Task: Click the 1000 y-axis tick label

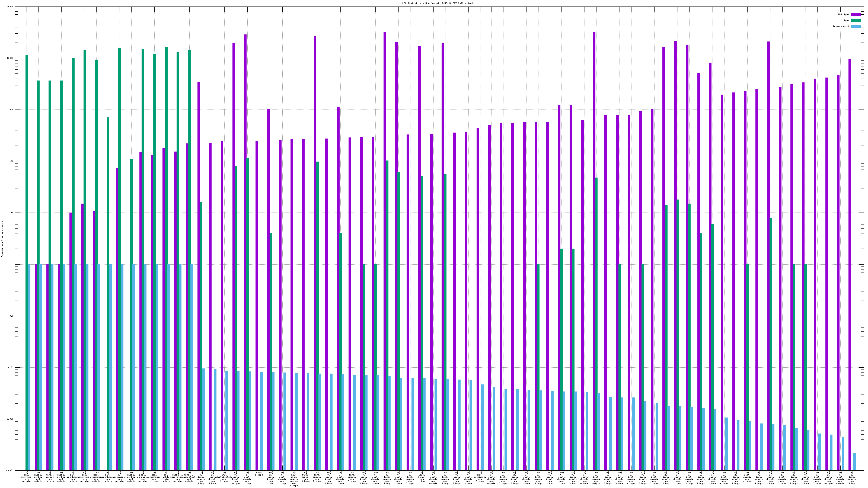Action: click(11, 110)
